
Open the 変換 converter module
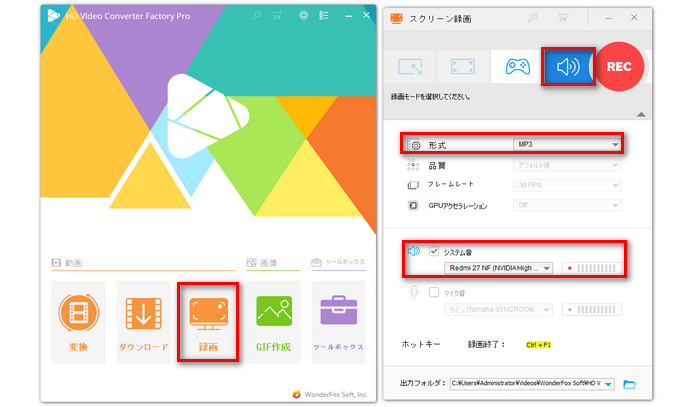[x=77, y=320]
